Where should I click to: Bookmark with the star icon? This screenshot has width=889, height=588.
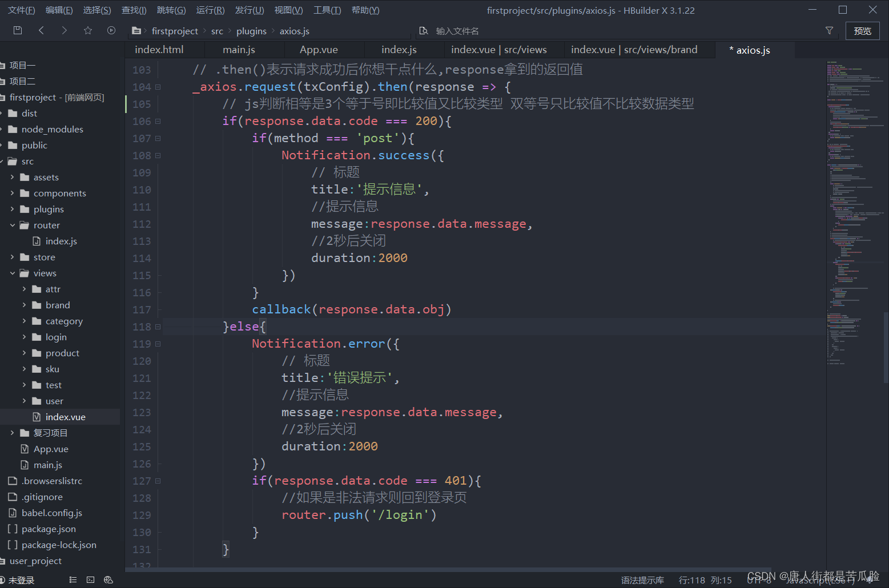pos(88,30)
